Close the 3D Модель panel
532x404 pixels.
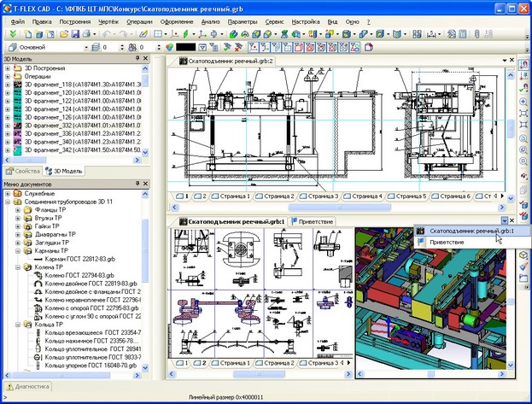click(x=145, y=58)
